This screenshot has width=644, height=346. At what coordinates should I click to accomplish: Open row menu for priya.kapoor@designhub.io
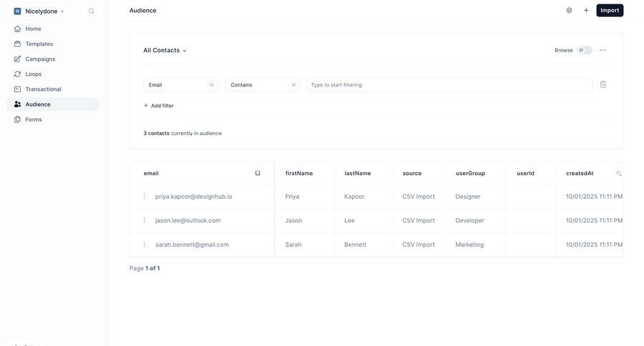tap(144, 197)
